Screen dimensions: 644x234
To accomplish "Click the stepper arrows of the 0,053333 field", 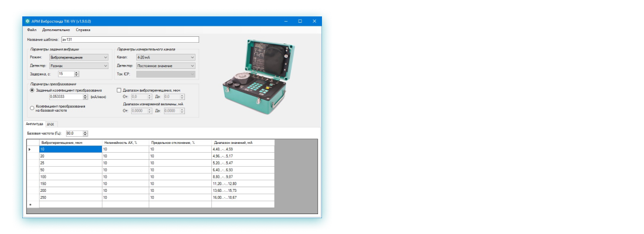I will point(85,97).
